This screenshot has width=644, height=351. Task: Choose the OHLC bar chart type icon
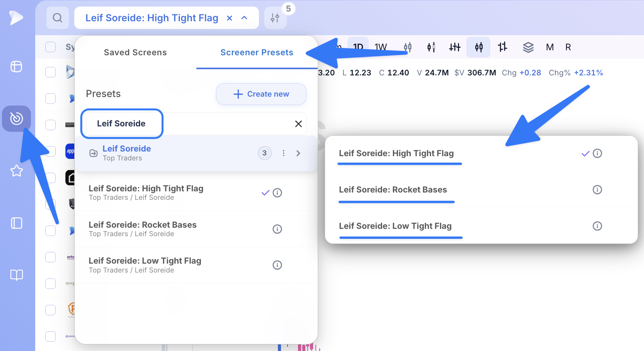pyautogui.click(x=502, y=47)
